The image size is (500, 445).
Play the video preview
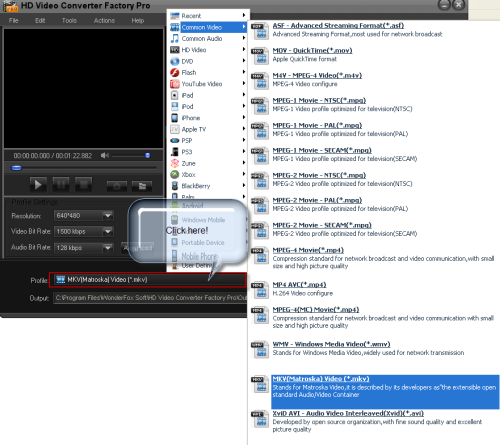pyautogui.click(x=38, y=185)
